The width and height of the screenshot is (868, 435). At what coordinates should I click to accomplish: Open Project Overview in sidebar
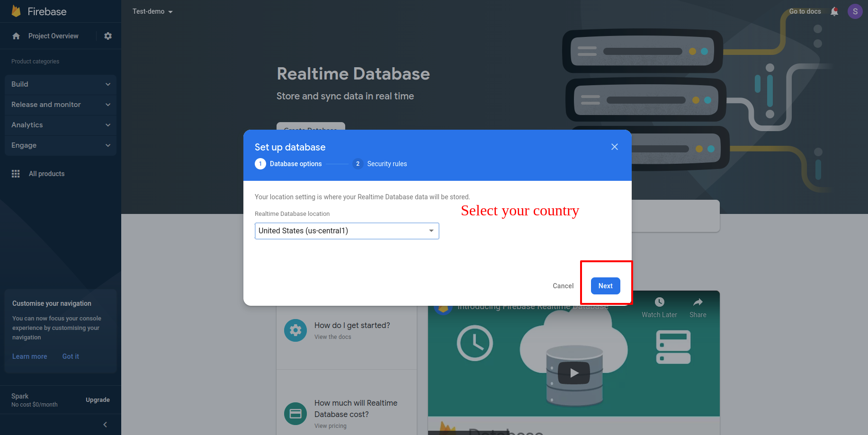[x=53, y=36]
